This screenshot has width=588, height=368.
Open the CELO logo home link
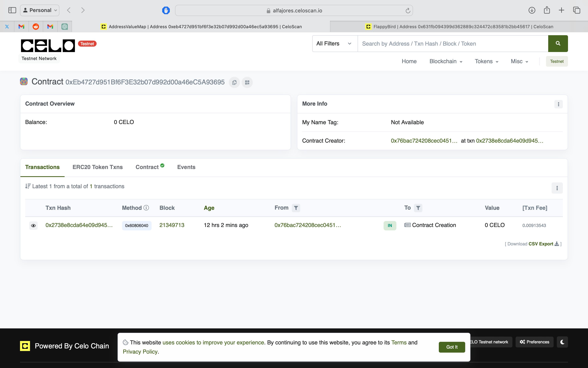48,46
